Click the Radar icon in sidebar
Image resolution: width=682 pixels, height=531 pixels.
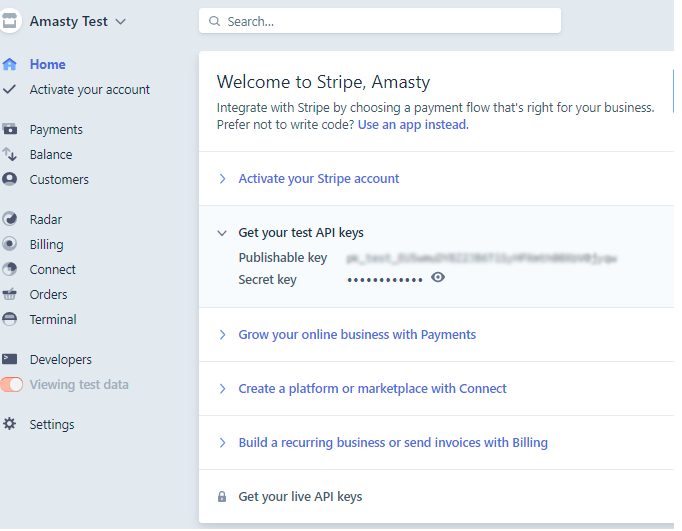(x=10, y=219)
